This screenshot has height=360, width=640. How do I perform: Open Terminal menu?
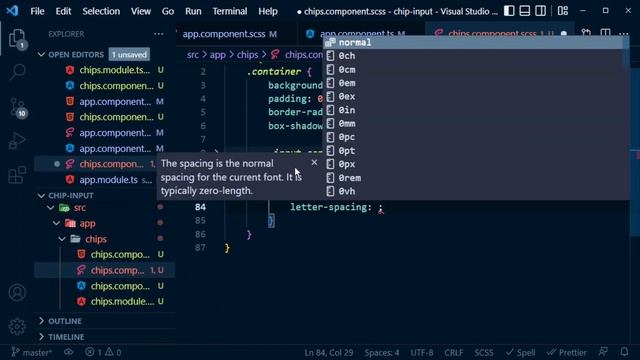(x=230, y=11)
